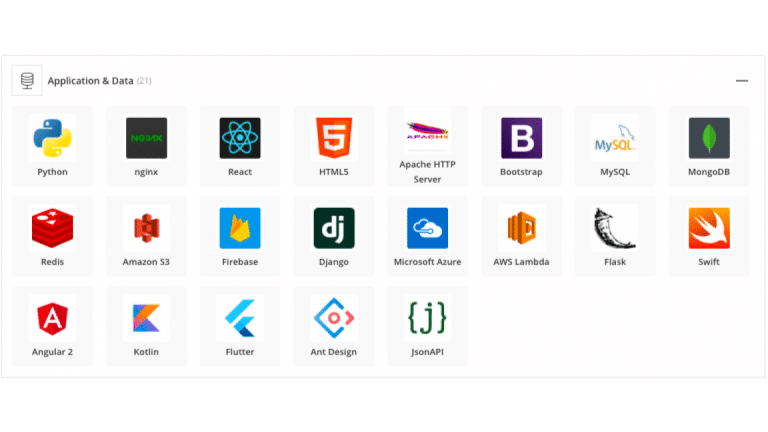Screen dimensions: 768x432
Task: Click the database icon beside section title
Action: click(27, 80)
